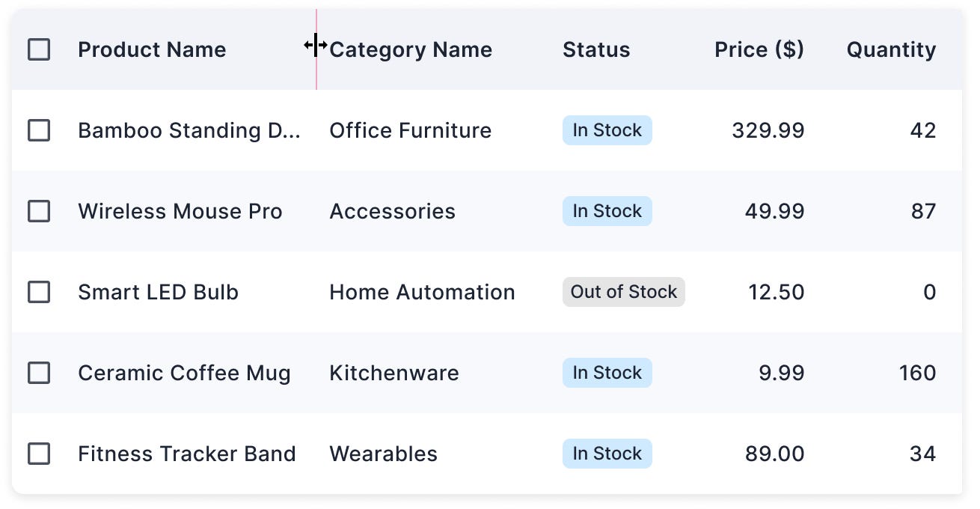Select the Fitness Tracker Band row checkbox
Screen dimensions: 980x509
pyautogui.click(x=39, y=454)
